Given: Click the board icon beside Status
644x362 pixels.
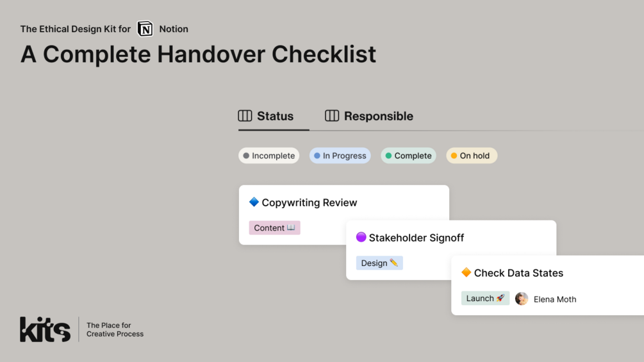Looking at the screenshot, I should [245, 116].
